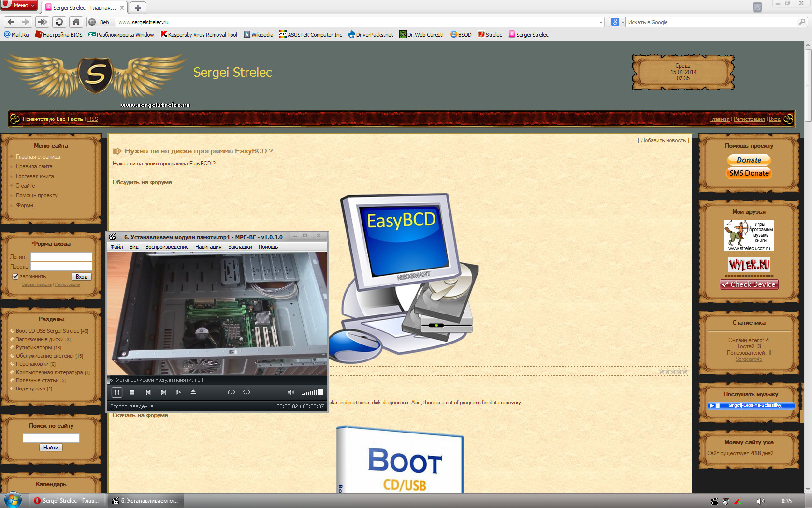
Task: Open the Вид menu in MPC-BE
Action: click(x=134, y=247)
